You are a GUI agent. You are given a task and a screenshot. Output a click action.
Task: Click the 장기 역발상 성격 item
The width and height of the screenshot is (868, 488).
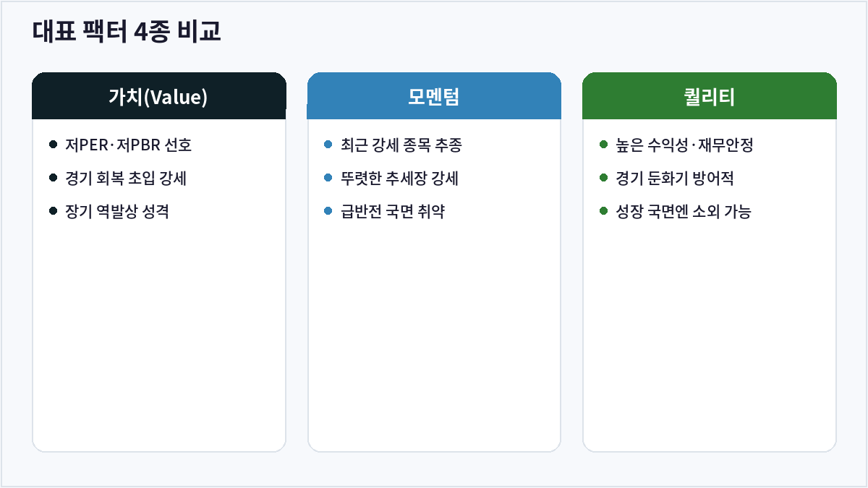[x=117, y=212]
